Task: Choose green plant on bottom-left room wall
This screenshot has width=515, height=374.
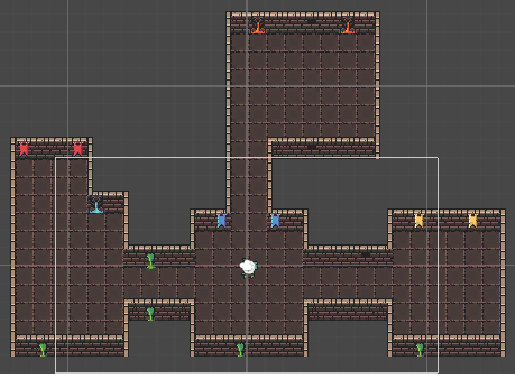Action: tap(43, 350)
